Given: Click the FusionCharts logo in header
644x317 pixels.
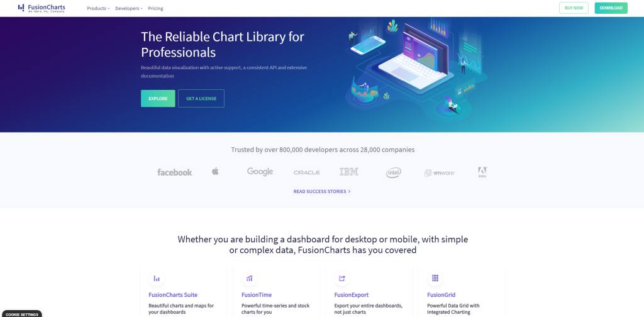Looking at the screenshot, I should click(x=42, y=8).
